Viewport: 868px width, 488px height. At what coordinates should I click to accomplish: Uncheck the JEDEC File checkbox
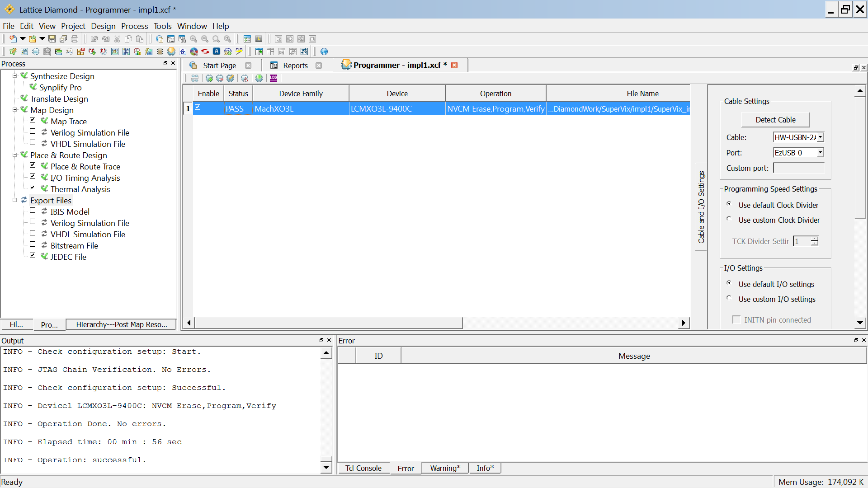click(33, 255)
